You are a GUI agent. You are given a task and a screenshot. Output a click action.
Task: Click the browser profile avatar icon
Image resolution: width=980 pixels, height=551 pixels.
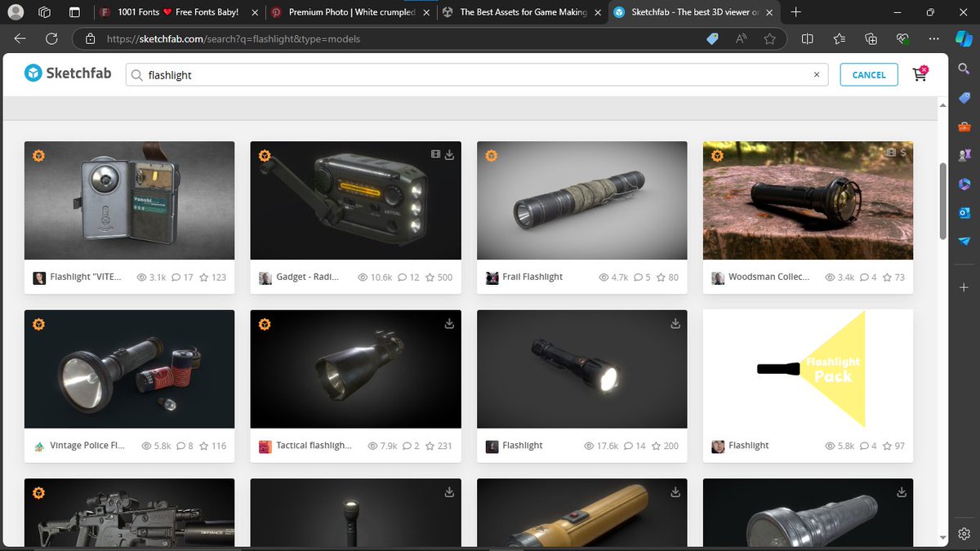click(15, 12)
